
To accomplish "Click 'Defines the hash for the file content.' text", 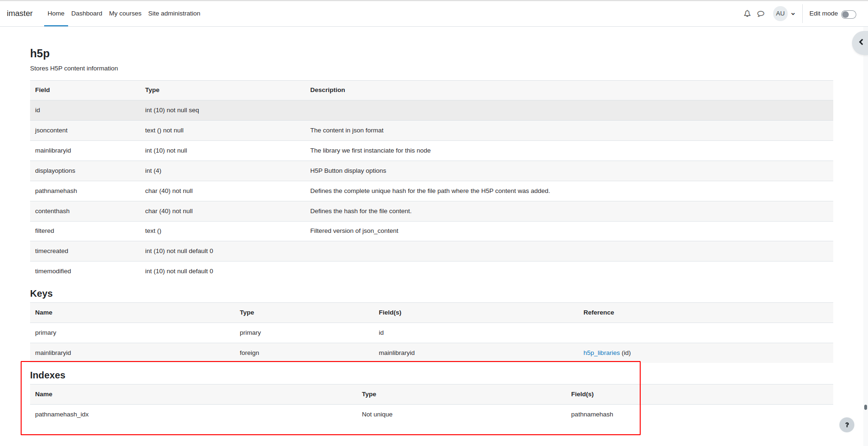I will [x=361, y=211].
